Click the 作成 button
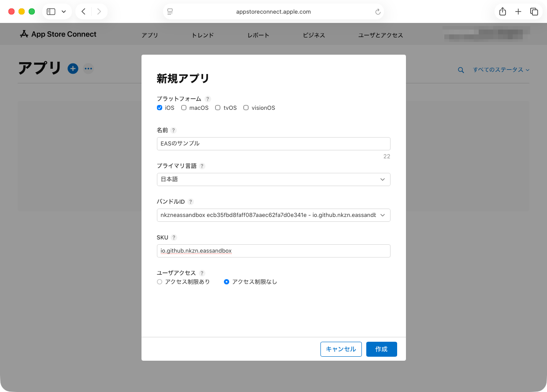The width and height of the screenshot is (547, 392). [x=381, y=349]
